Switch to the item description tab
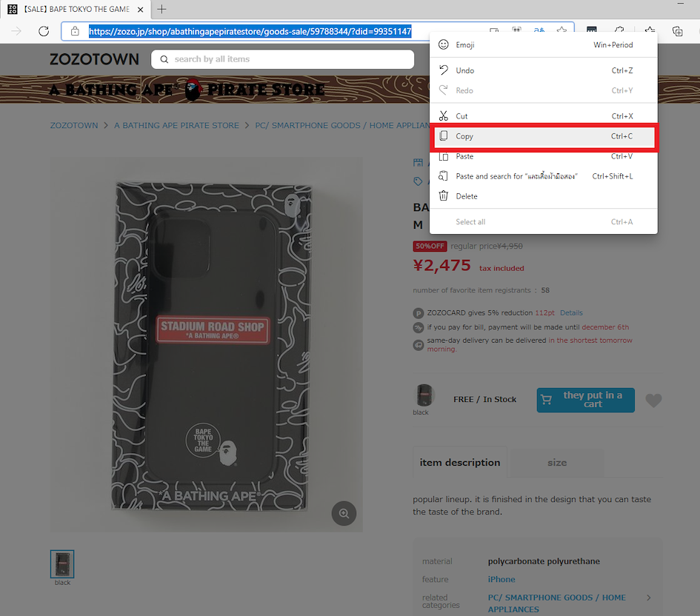700x616 pixels. click(x=460, y=463)
